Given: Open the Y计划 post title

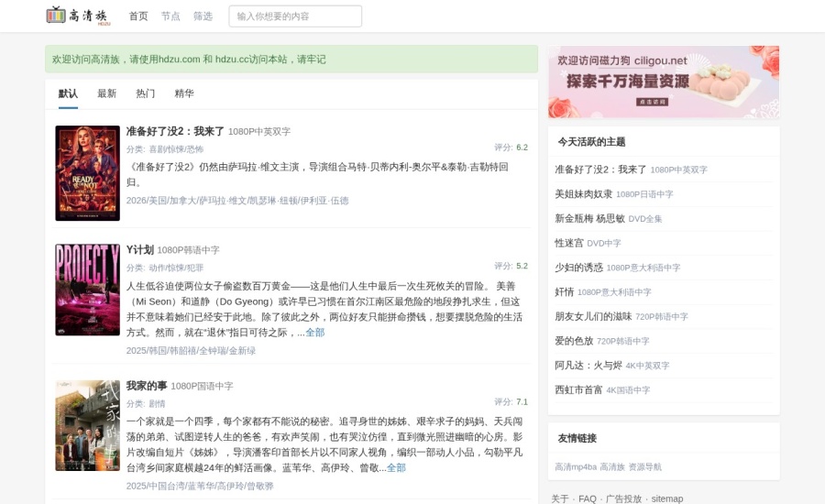Looking at the screenshot, I should pyautogui.click(x=140, y=250).
